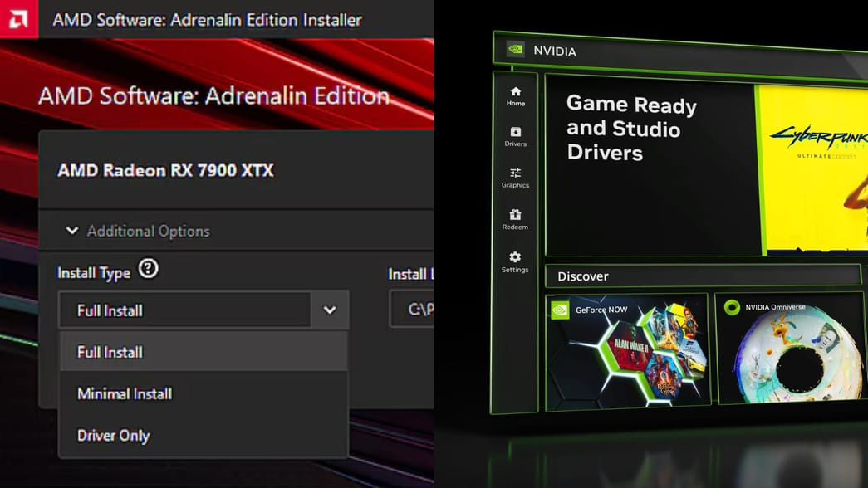Select Home in the NVIDIA sidebar

click(x=515, y=95)
